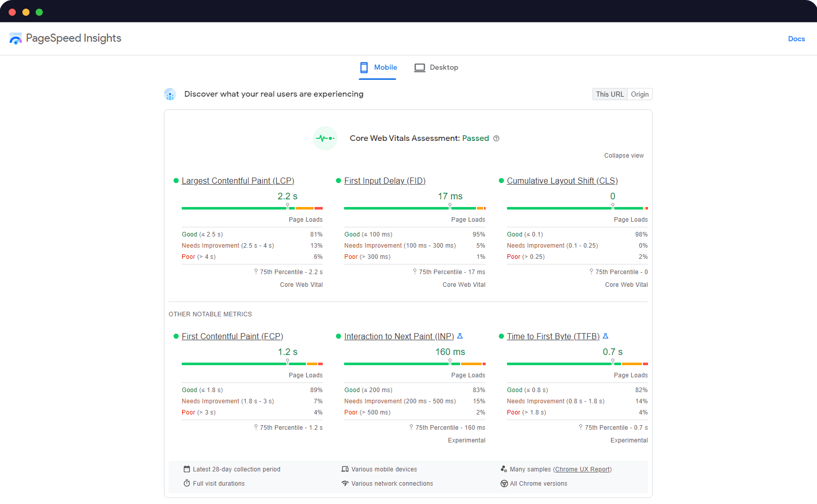Click the Core Web Vitals pulse icon

[x=325, y=138]
